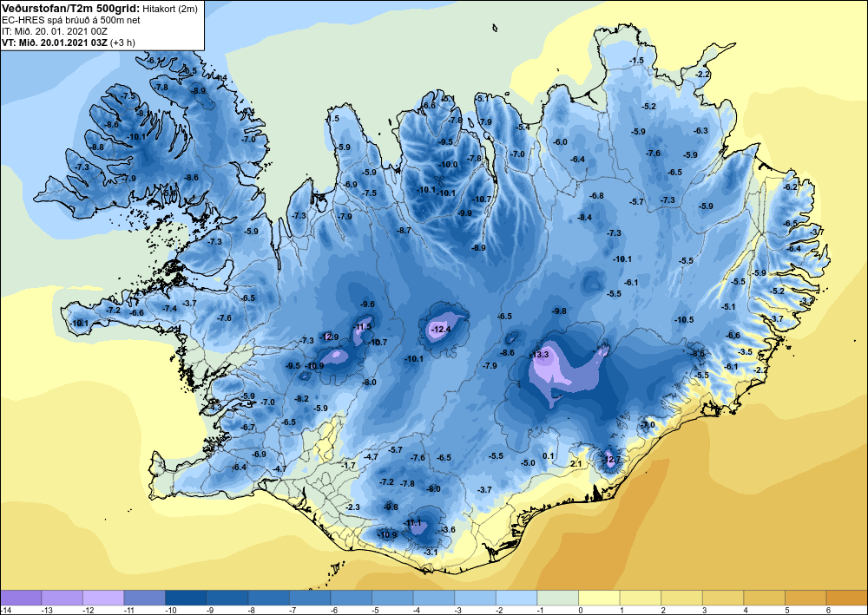Click the -7.4 temperature value
This screenshot has width=868, height=615.
point(169,308)
